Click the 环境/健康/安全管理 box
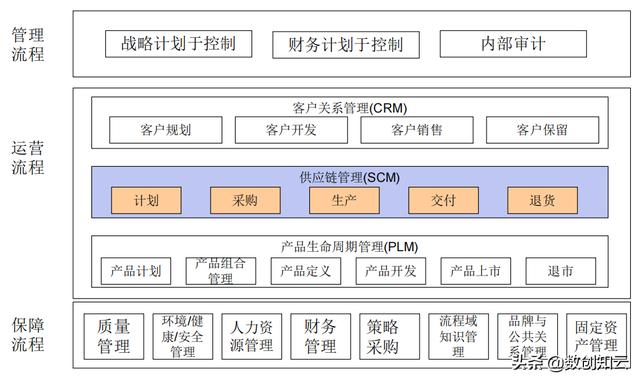 [x=183, y=337]
